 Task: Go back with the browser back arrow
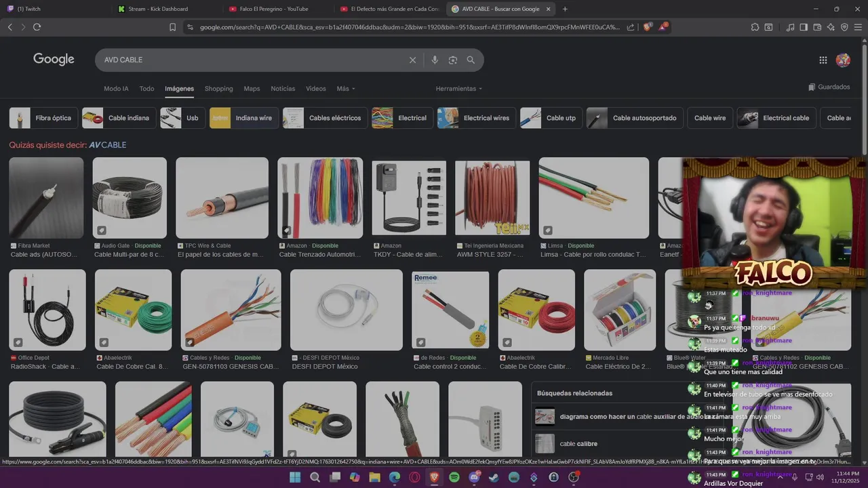pos(9,27)
